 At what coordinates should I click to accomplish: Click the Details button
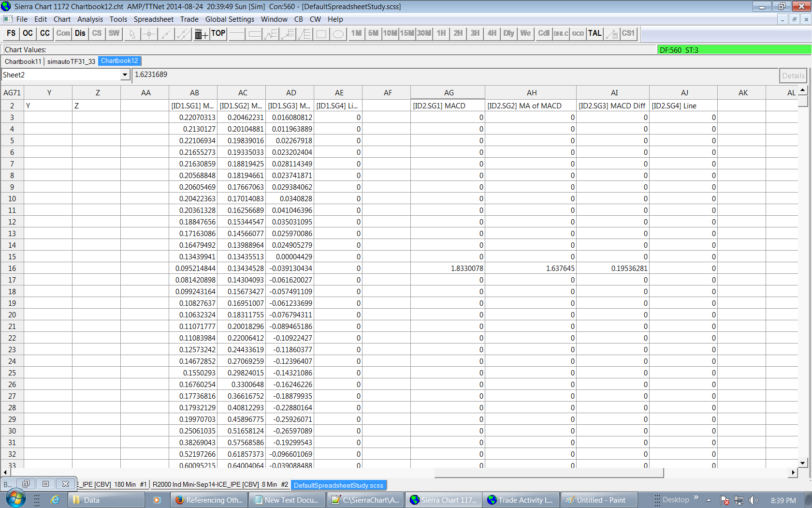[x=793, y=75]
